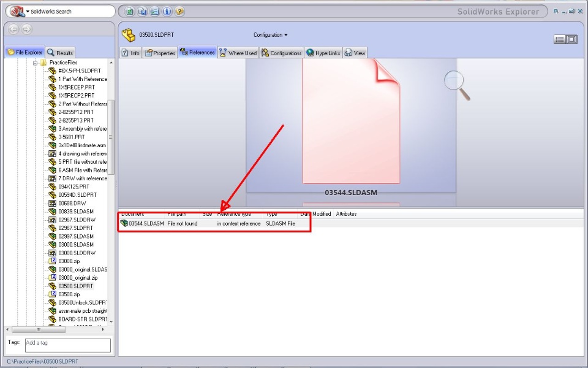Sort by the Attributes column header
The image size is (588, 368).
coord(346,213)
